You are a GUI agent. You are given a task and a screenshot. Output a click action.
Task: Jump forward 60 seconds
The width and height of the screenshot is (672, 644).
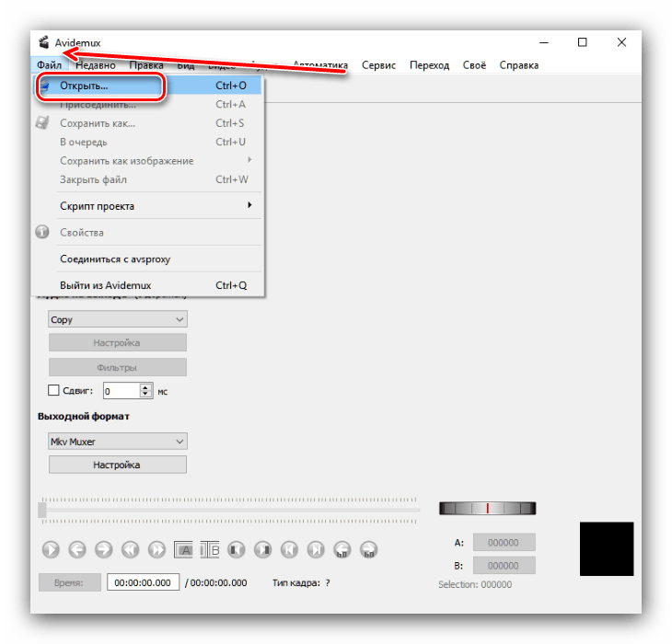click(369, 549)
